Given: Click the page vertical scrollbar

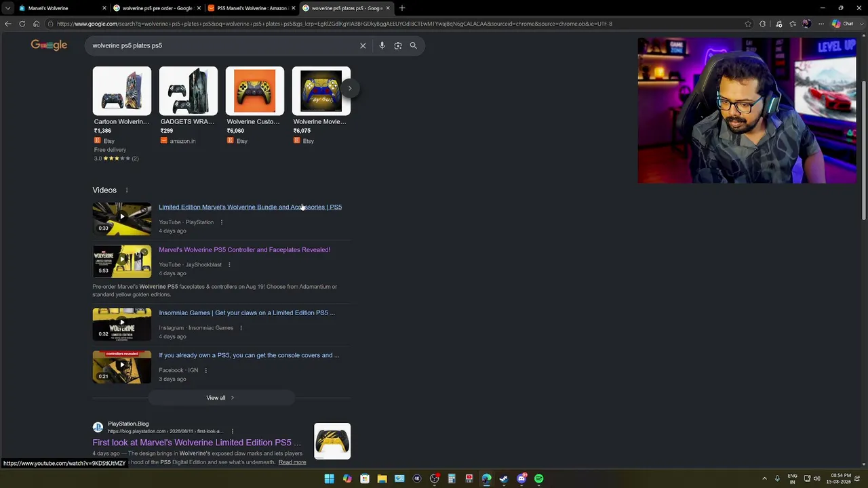Looking at the screenshot, I should (864, 149).
